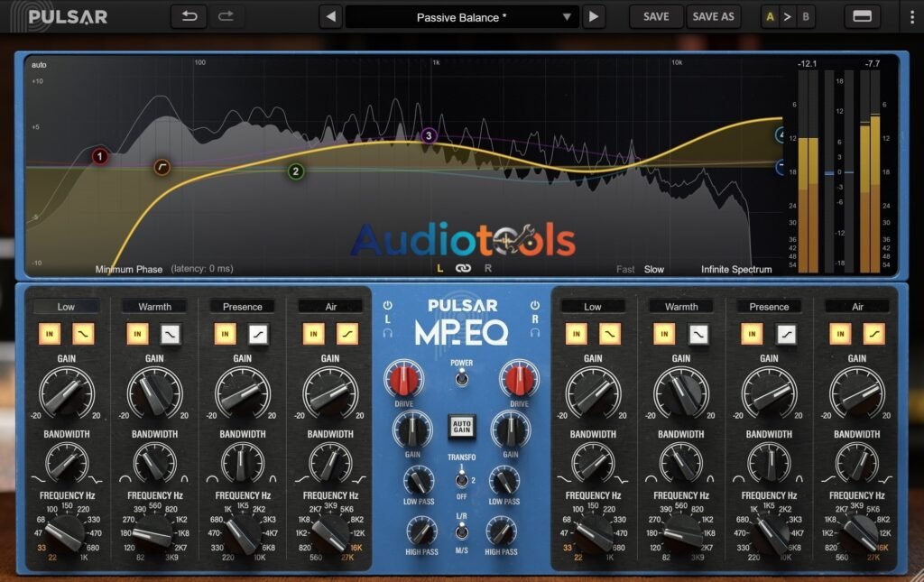The image size is (924, 582).
Task: Go to next preset with right arrow
Action: [594, 17]
